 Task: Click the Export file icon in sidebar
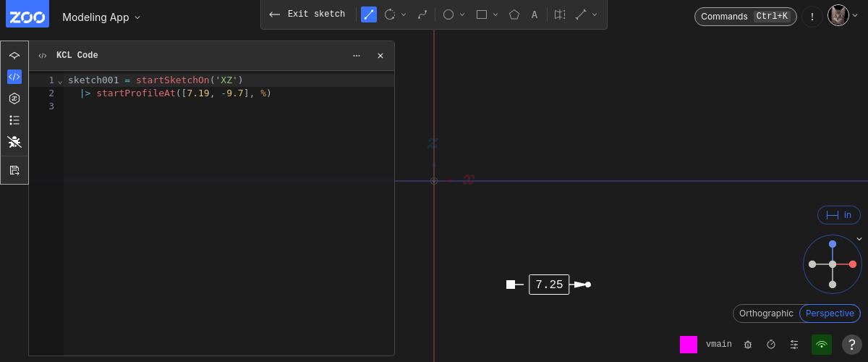coord(14,170)
